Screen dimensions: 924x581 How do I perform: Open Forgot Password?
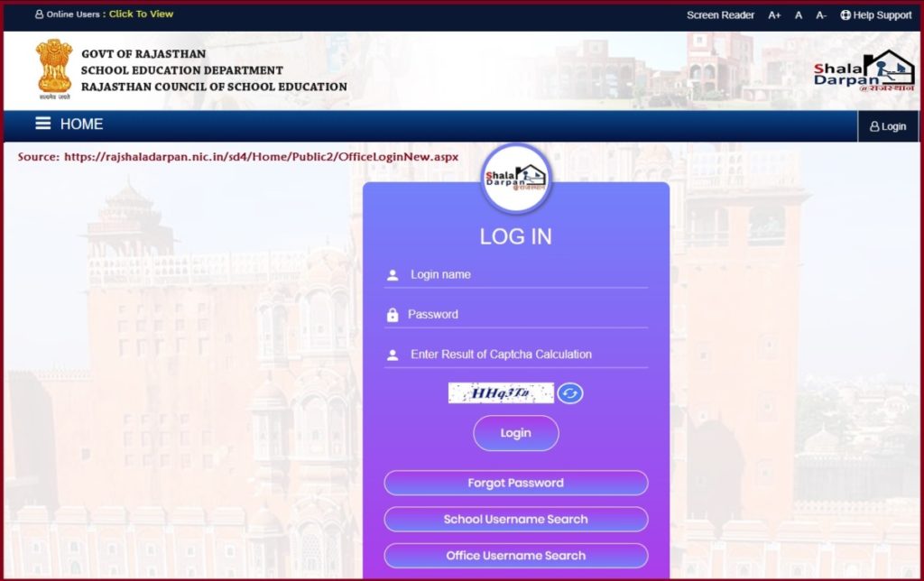click(515, 483)
